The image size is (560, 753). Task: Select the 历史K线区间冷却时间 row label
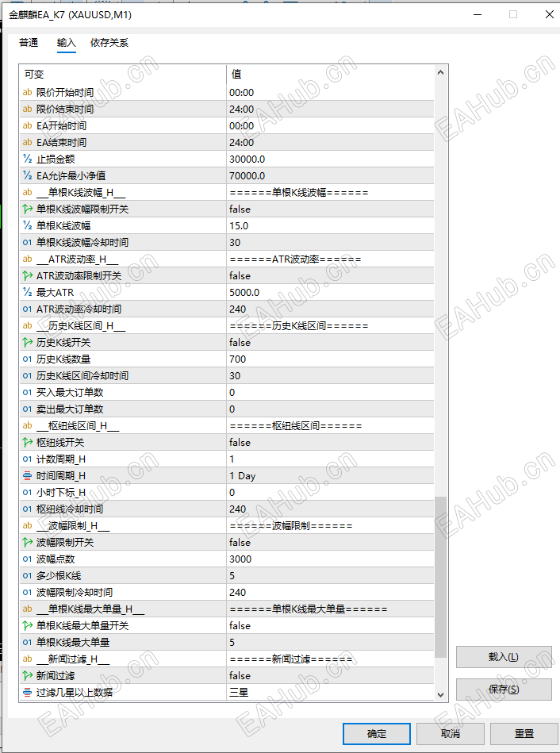click(82, 375)
